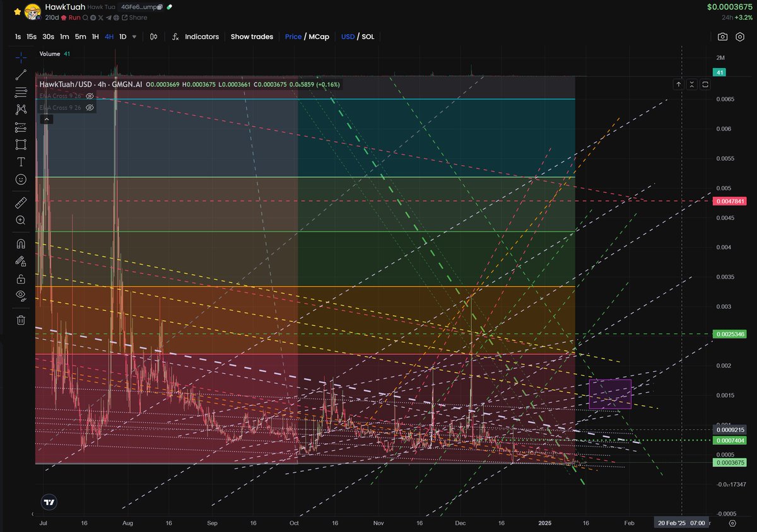Switch chart to Price mode

(x=293, y=37)
